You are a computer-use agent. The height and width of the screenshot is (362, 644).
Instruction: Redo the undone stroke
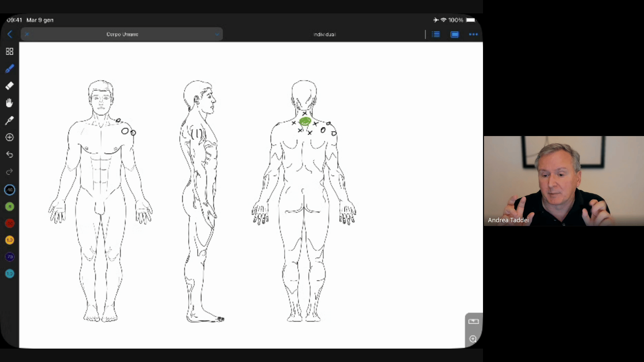[9, 172]
